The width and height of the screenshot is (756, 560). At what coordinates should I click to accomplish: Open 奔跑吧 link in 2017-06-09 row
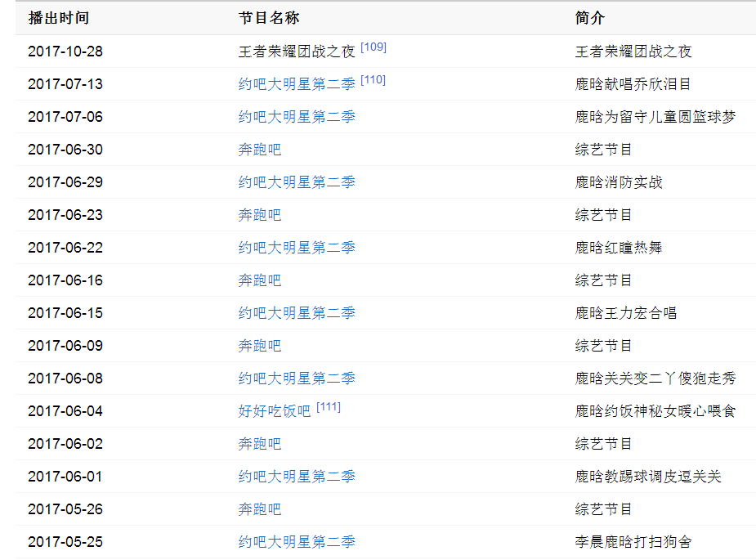[x=259, y=346]
